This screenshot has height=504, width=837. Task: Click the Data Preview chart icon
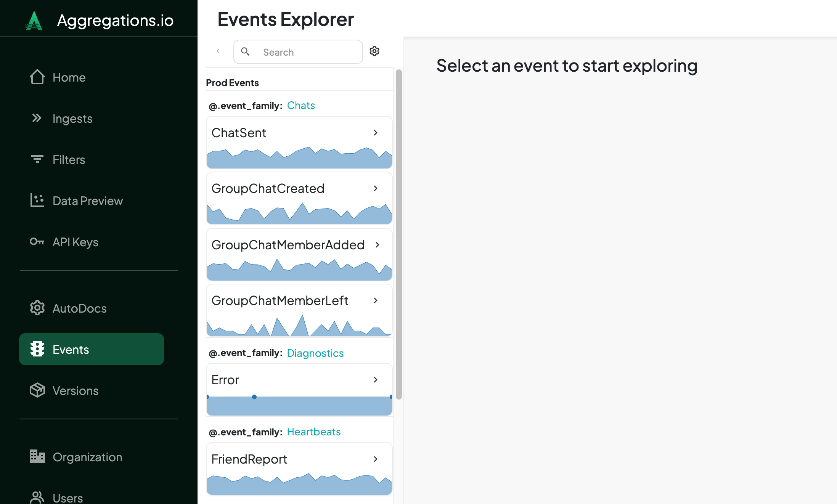coord(37,200)
